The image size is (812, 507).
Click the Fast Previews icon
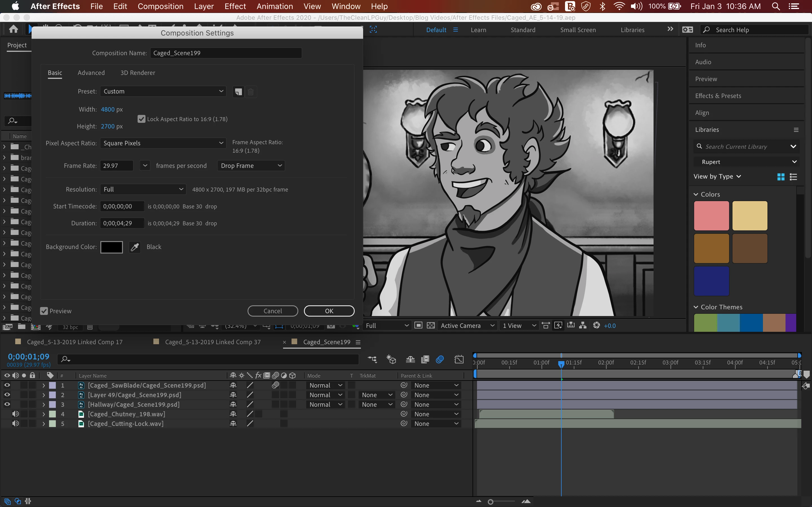tap(558, 325)
